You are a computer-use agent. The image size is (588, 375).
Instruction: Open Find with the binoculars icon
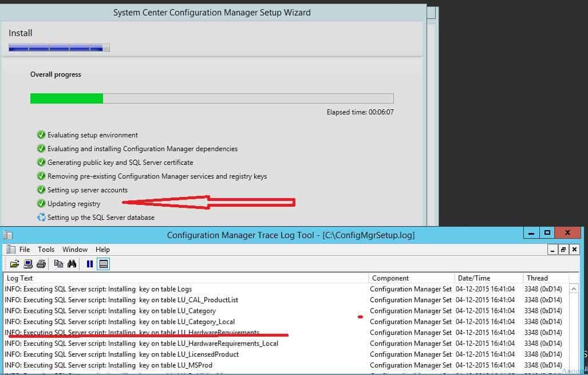pos(72,264)
